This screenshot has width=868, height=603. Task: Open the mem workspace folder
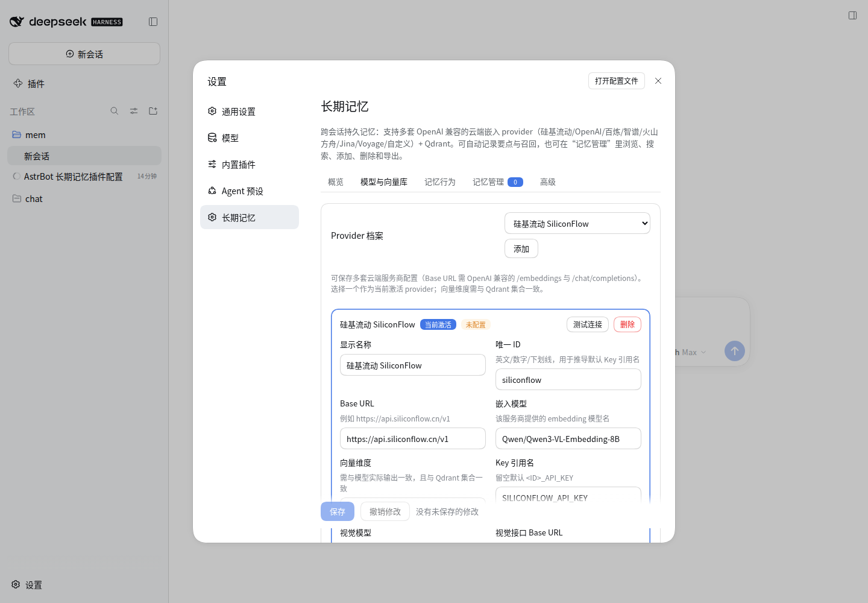coord(84,134)
